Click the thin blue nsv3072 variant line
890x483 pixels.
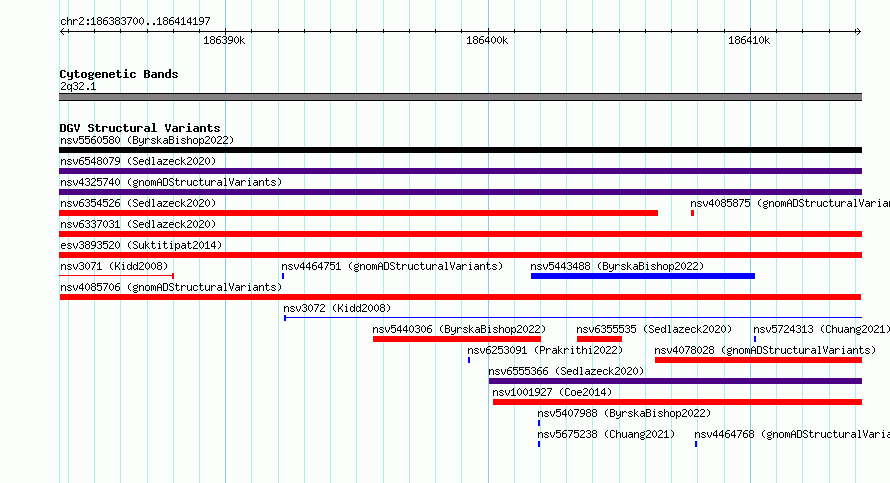pos(573,318)
